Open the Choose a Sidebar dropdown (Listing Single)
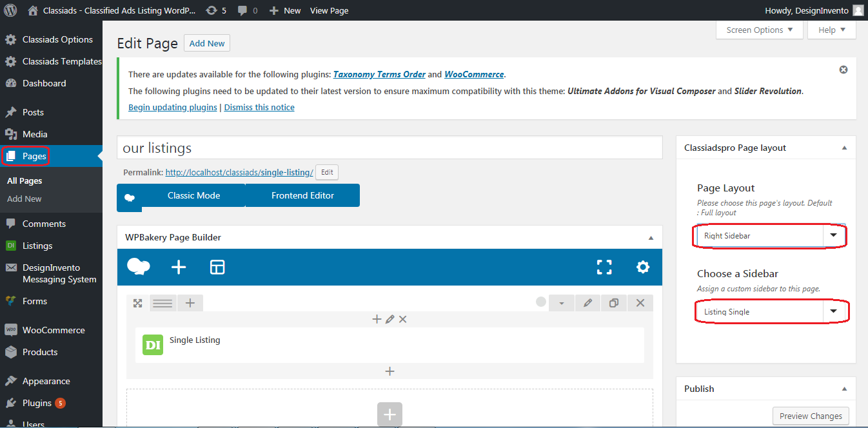 tap(771, 312)
